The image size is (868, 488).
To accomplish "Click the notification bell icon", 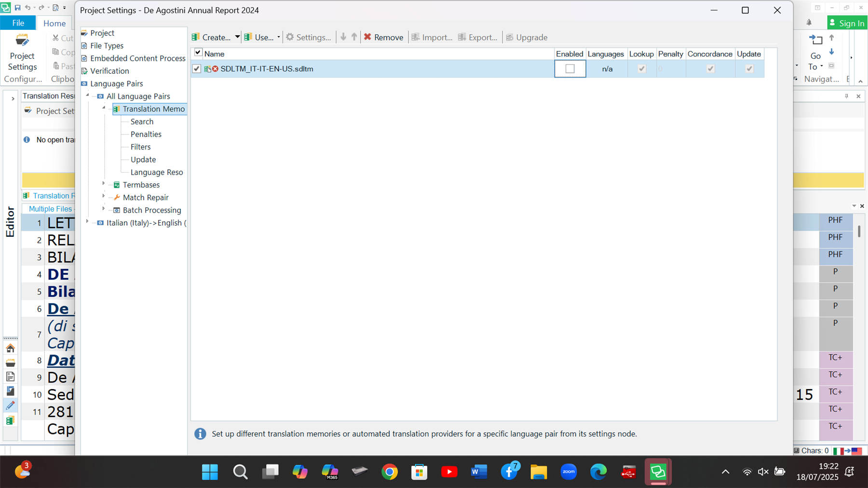I will click(809, 23).
